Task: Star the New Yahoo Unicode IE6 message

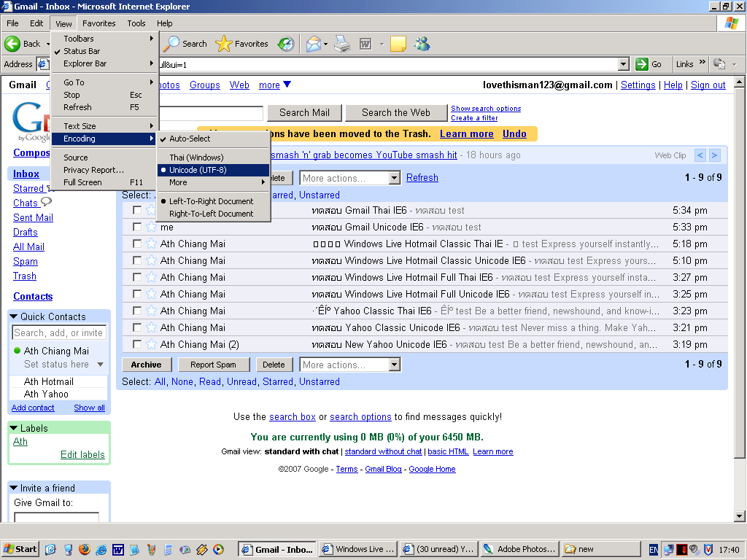Action: pos(151,344)
